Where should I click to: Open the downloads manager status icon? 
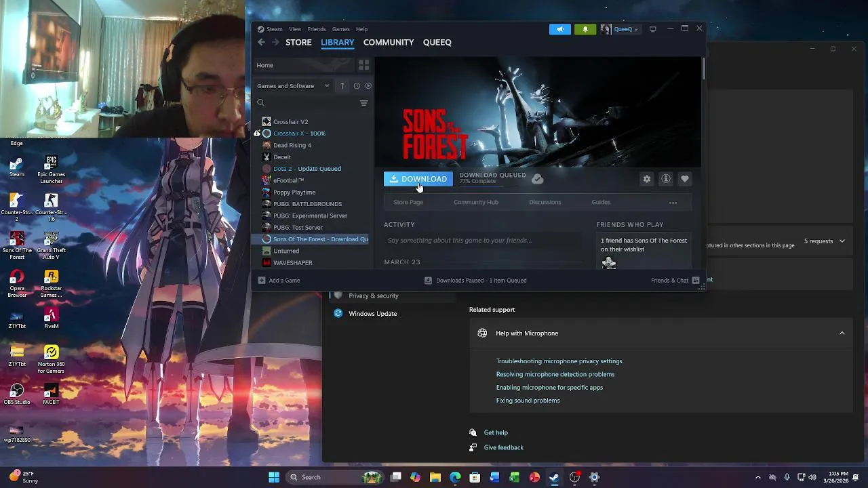click(x=428, y=281)
